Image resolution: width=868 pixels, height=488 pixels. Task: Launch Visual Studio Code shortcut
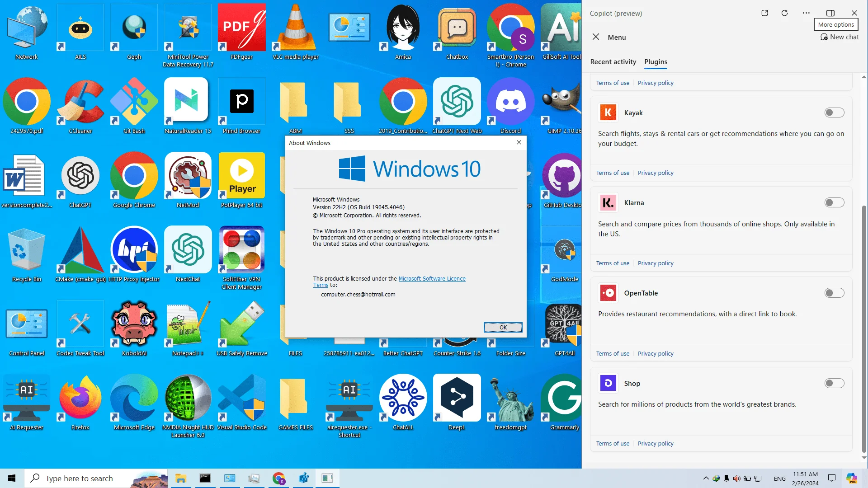(x=242, y=403)
